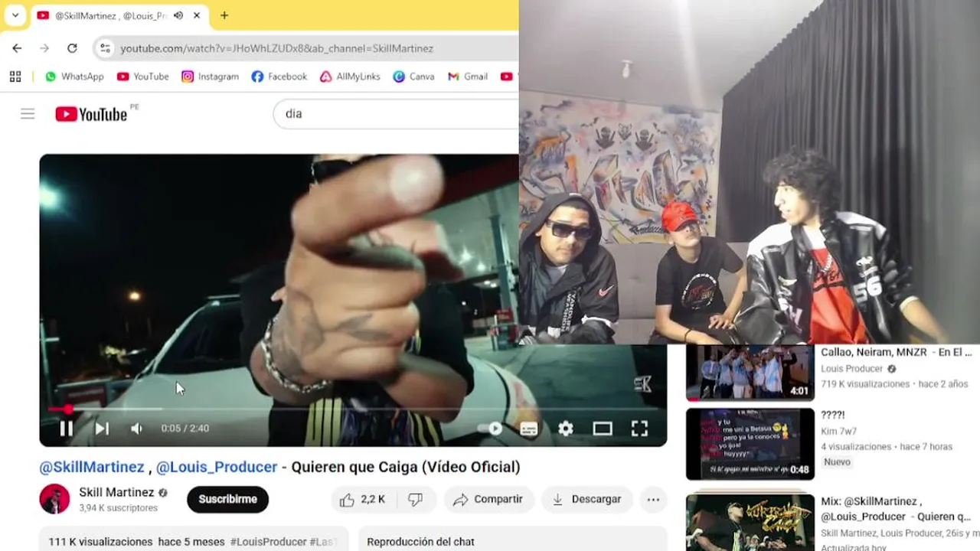The image size is (980, 551).
Task: View site information icon in address bar
Action: (x=106, y=48)
